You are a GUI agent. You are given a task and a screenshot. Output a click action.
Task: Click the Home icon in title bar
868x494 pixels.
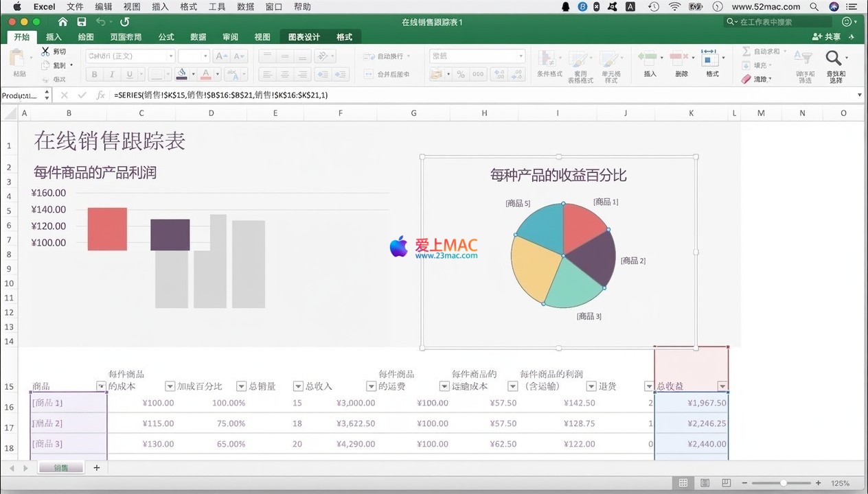[63, 22]
